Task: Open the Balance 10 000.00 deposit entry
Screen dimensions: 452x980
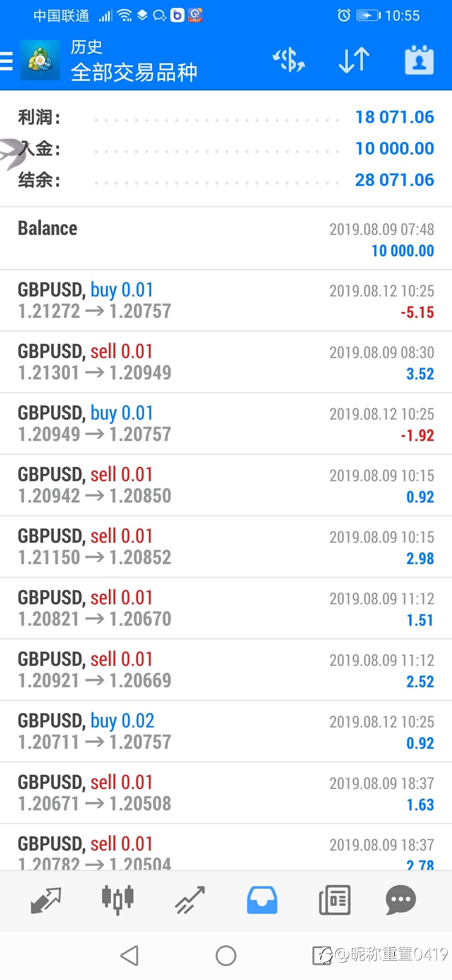Action: coord(226,239)
